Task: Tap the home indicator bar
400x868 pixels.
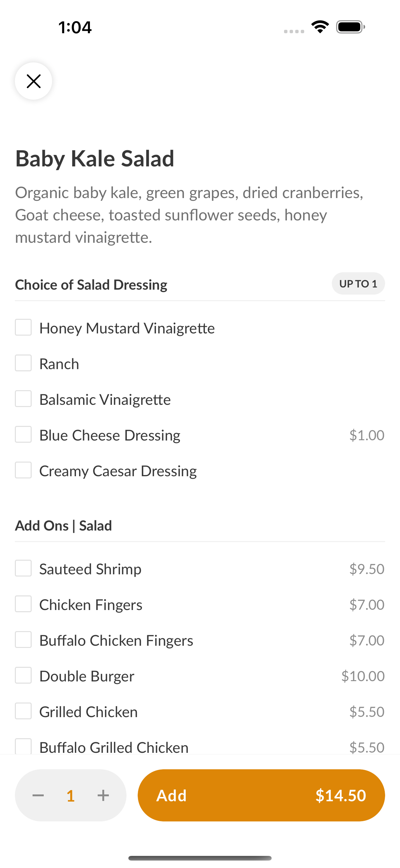Action: tap(200, 858)
